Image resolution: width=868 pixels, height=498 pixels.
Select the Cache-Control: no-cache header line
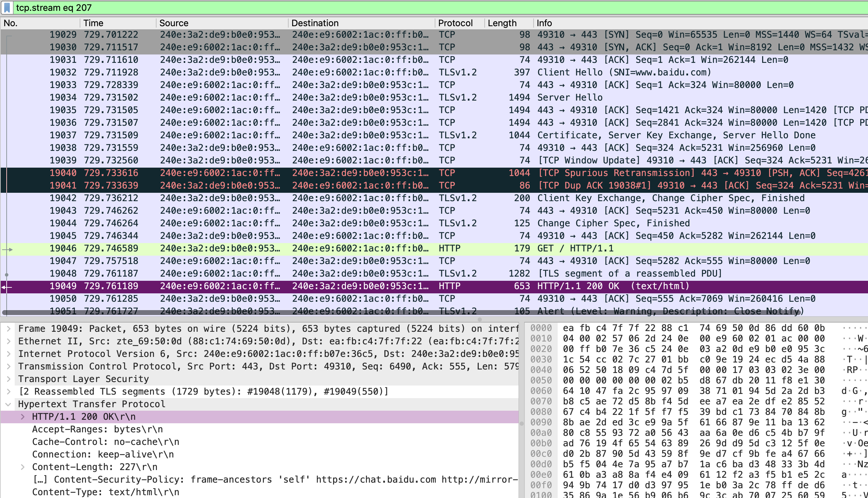tap(106, 442)
